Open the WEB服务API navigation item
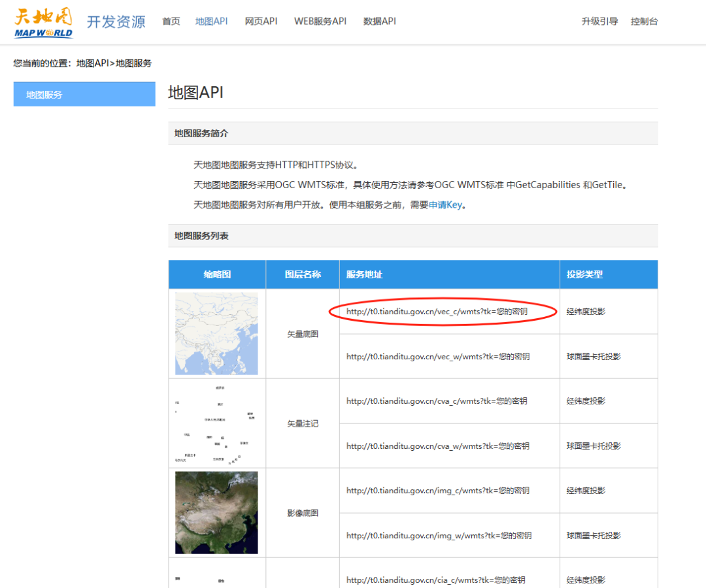This screenshot has width=706, height=588. click(x=320, y=21)
